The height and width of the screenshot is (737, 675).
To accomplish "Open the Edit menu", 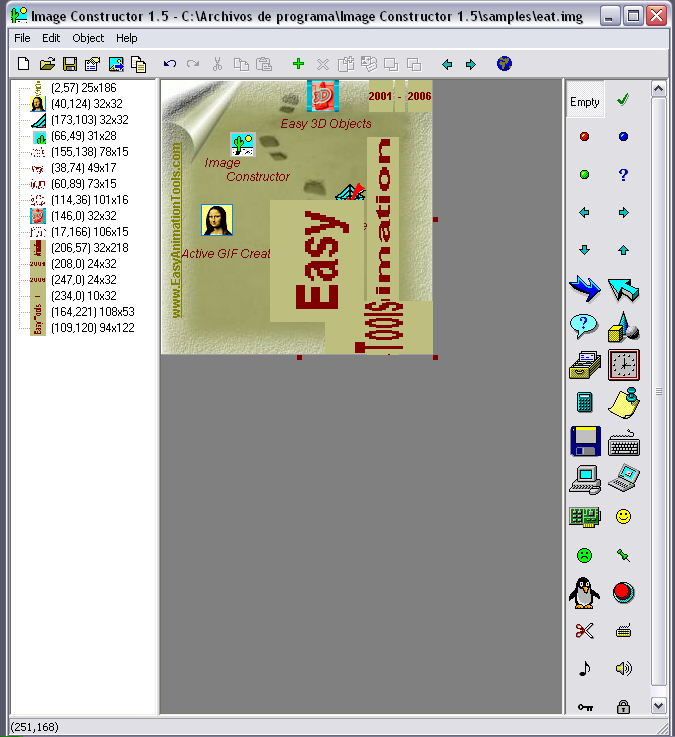I will 51,38.
